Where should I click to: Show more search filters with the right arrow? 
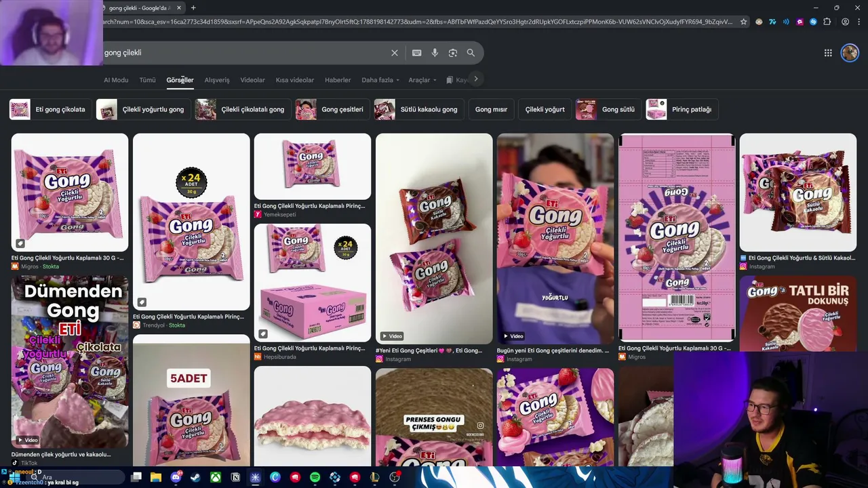point(476,79)
